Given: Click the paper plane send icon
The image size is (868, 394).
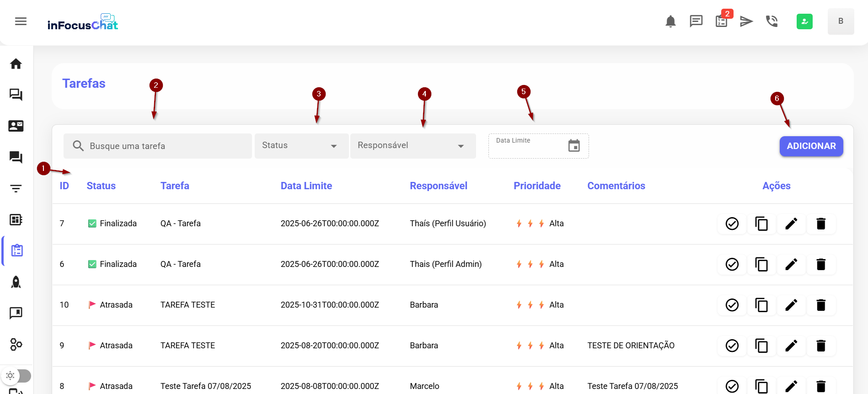Looking at the screenshot, I should click(x=746, y=21).
